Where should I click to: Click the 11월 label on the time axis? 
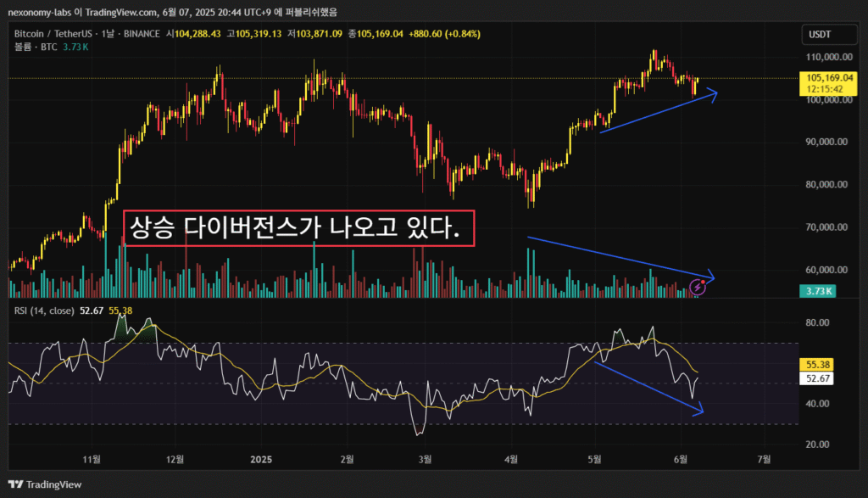click(x=92, y=459)
